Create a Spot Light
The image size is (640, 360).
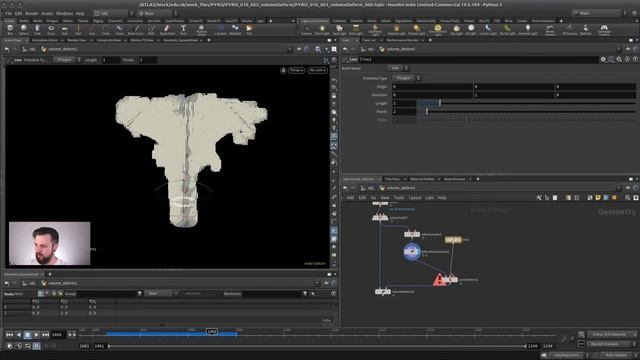(x=339, y=29)
